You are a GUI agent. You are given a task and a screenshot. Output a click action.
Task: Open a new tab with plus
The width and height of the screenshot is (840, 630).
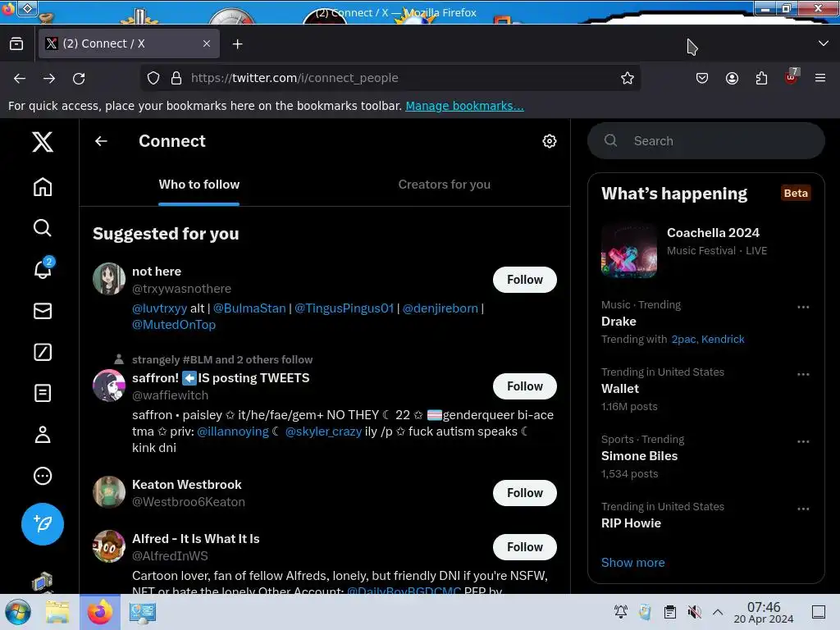coord(237,44)
